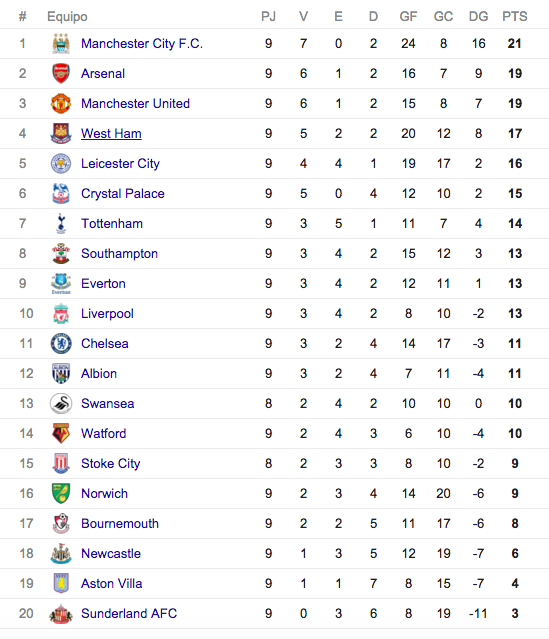Click the Manchester City club crest
549x639 pixels.
coord(61,44)
